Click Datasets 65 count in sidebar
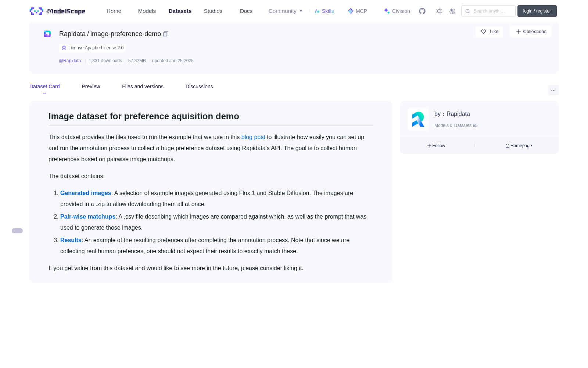 tap(466, 125)
